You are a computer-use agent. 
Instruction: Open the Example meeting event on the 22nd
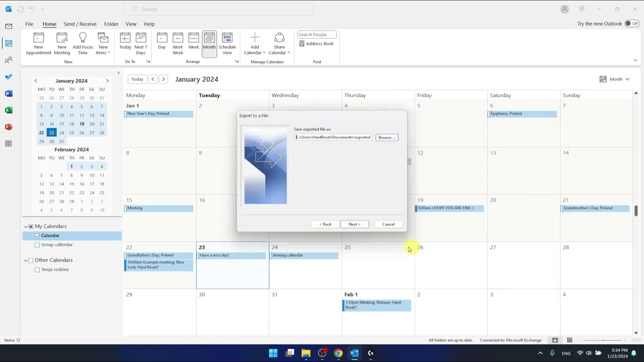pos(159,265)
